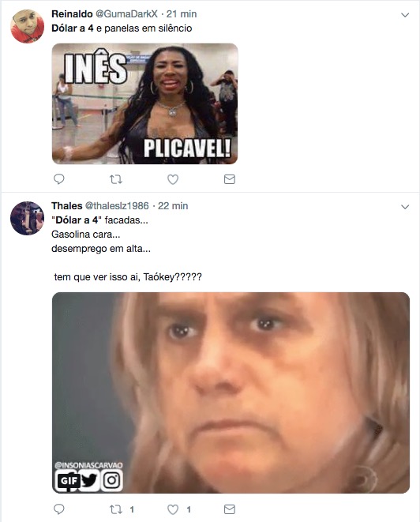Visit the @GumaDarkX handle link
Screen dimensions: 420x522
[x=126, y=14]
